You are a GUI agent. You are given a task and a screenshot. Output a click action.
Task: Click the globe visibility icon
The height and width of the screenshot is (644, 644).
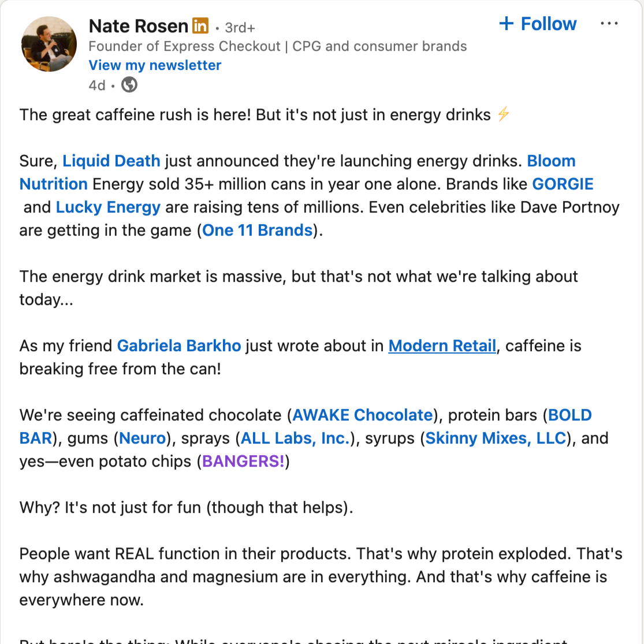tap(129, 85)
